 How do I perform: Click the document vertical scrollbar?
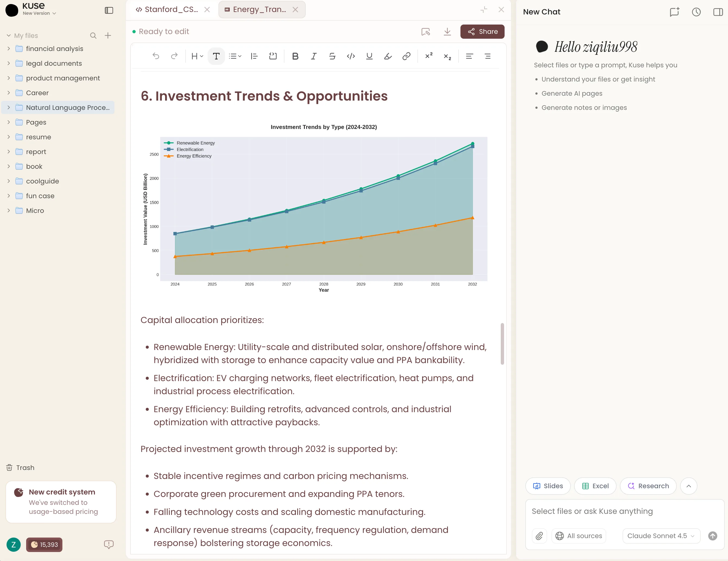pos(502,344)
